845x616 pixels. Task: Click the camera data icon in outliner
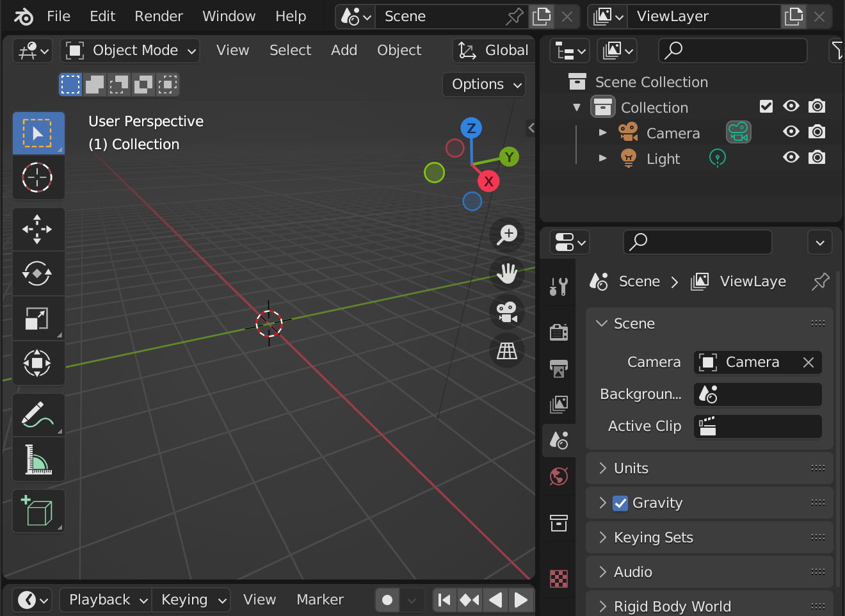pyautogui.click(x=738, y=133)
